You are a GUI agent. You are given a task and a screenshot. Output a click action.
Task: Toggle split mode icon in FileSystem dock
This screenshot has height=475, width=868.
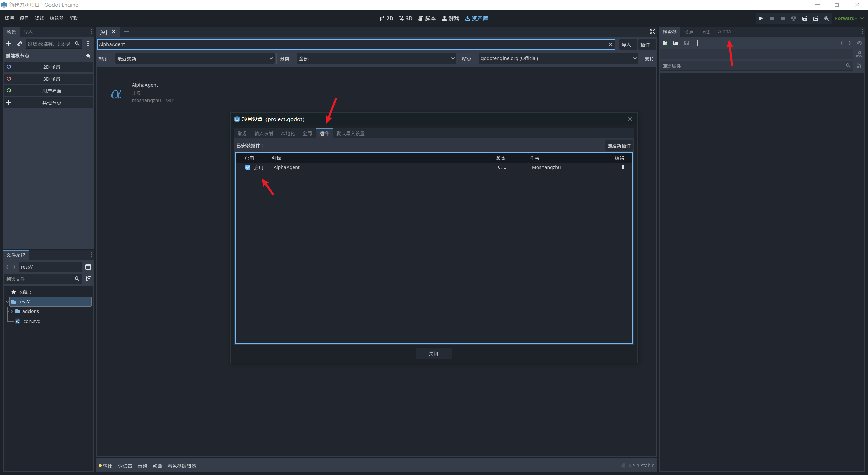[x=88, y=267]
